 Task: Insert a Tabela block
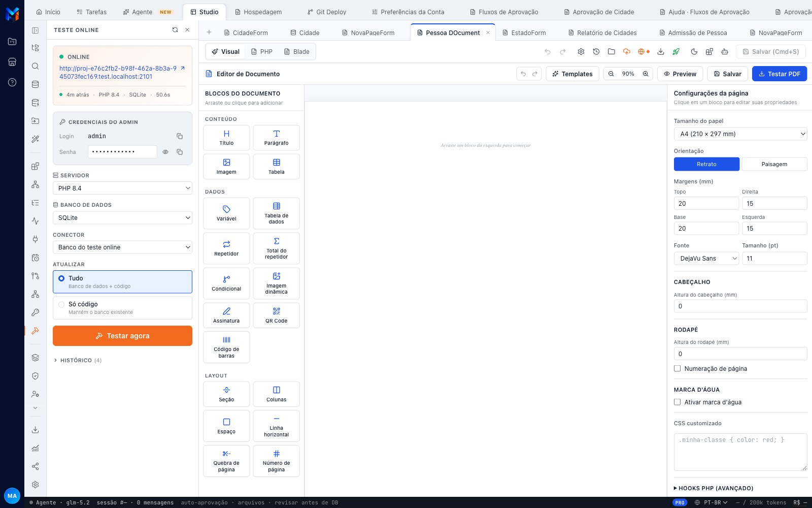[276, 167]
